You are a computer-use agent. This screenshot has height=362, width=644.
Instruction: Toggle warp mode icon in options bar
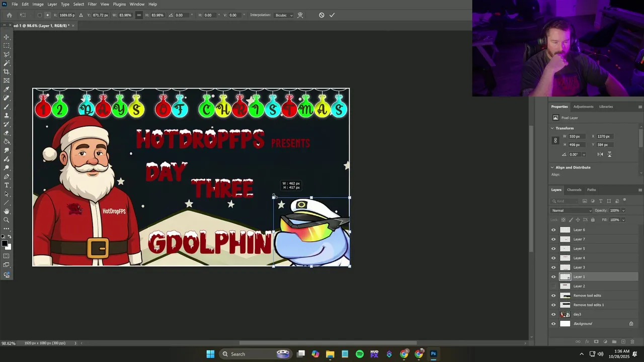pyautogui.click(x=300, y=15)
